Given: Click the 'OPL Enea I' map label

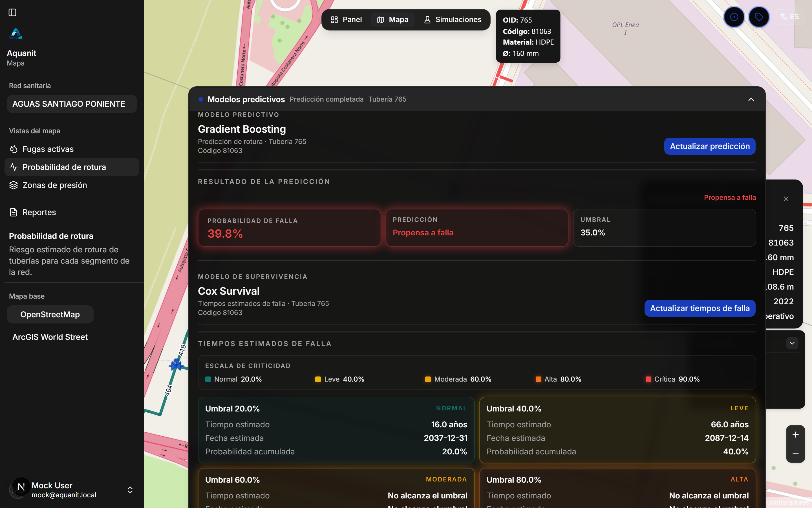Looking at the screenshot, I should pos(625,28).
